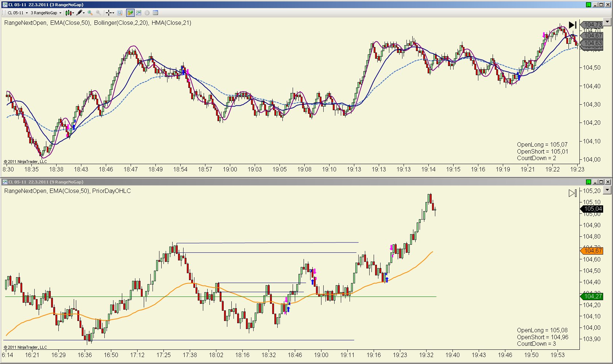Screen dimensions: 613x364
Task: Click the black 105,04 last price marker
Action: 591,209
